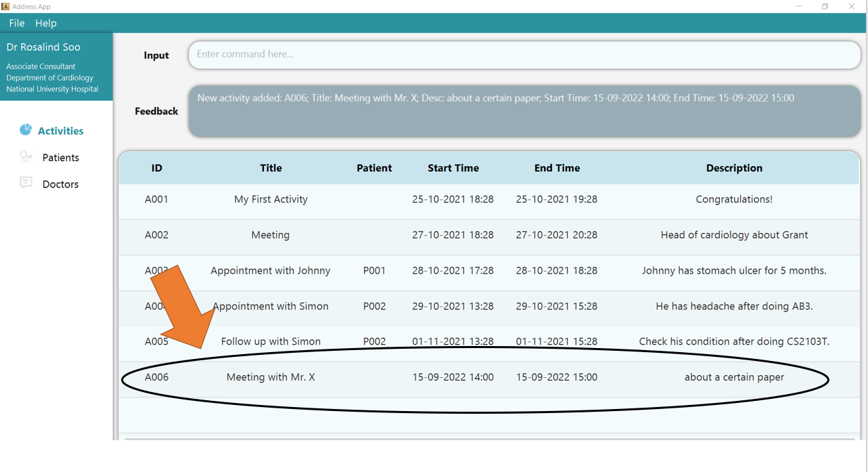Image resolution: width=868 pixels, height=472 pixels.
Task: Select the Activities tab label
Action: click(x=60, y=131)
